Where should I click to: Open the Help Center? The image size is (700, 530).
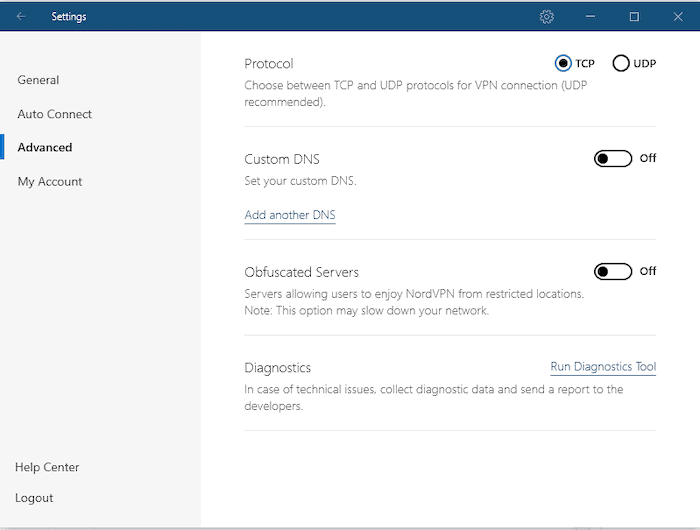tap(47, 467)
